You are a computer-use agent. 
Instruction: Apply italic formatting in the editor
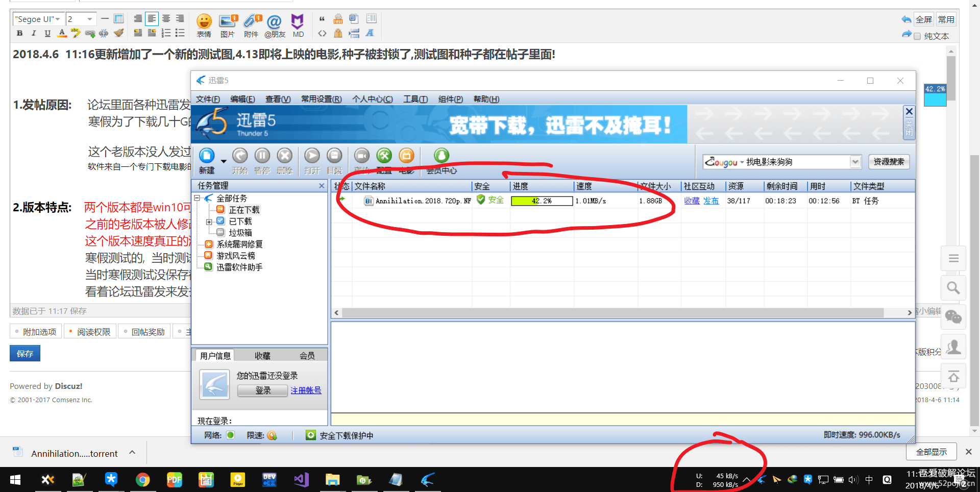tap(34, 33)
